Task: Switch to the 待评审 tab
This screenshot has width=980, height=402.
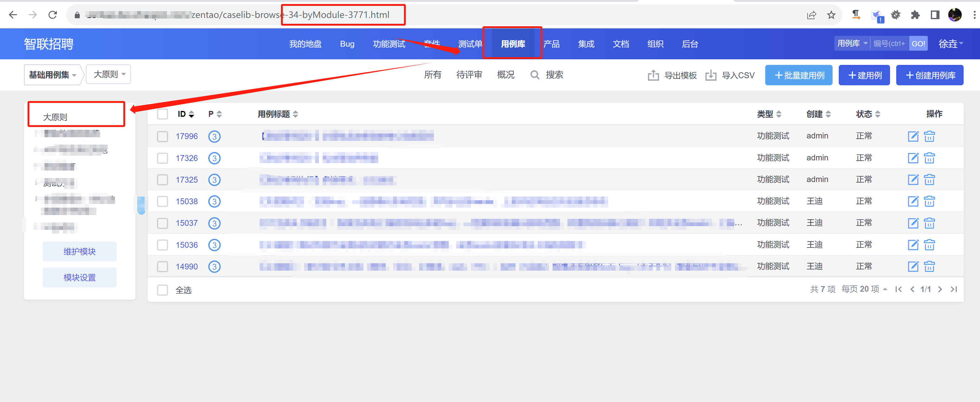Action: [469, 75]
